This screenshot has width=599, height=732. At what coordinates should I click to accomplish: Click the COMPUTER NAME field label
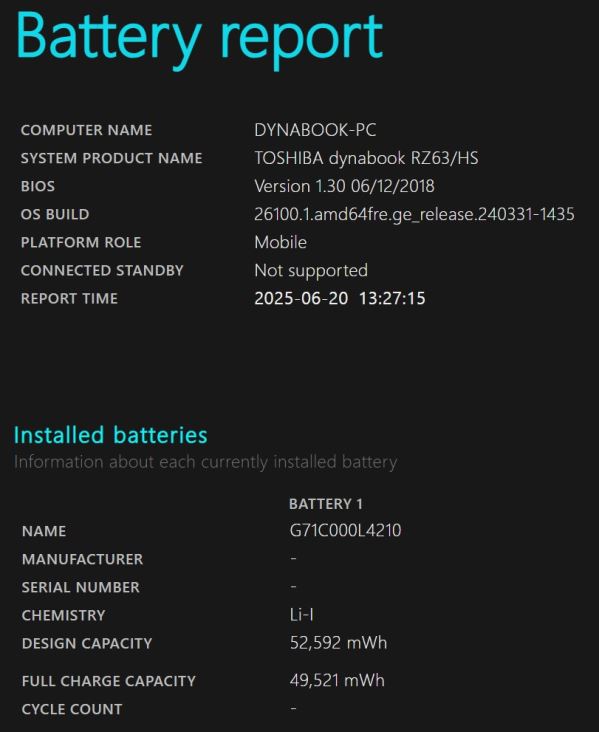coord(86,130)
